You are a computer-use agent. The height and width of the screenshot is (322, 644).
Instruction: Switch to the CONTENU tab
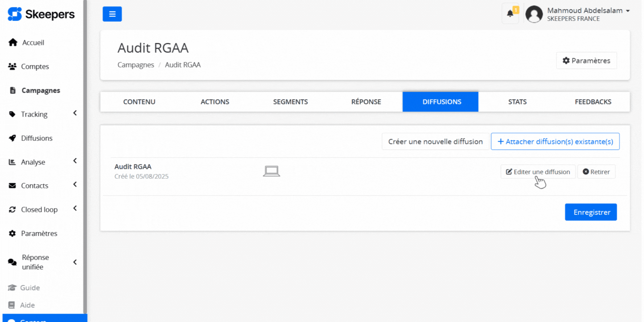(139, 102)
